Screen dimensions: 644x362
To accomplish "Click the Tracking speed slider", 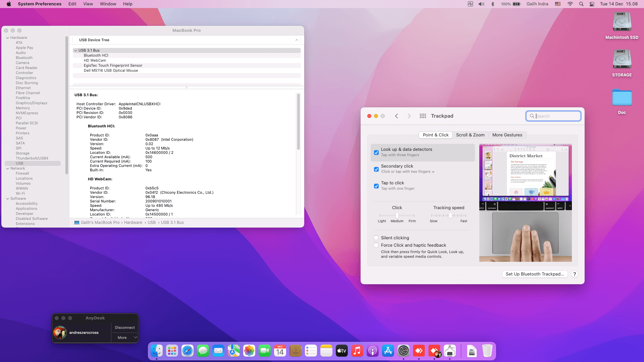I will (x=449, y=216).
